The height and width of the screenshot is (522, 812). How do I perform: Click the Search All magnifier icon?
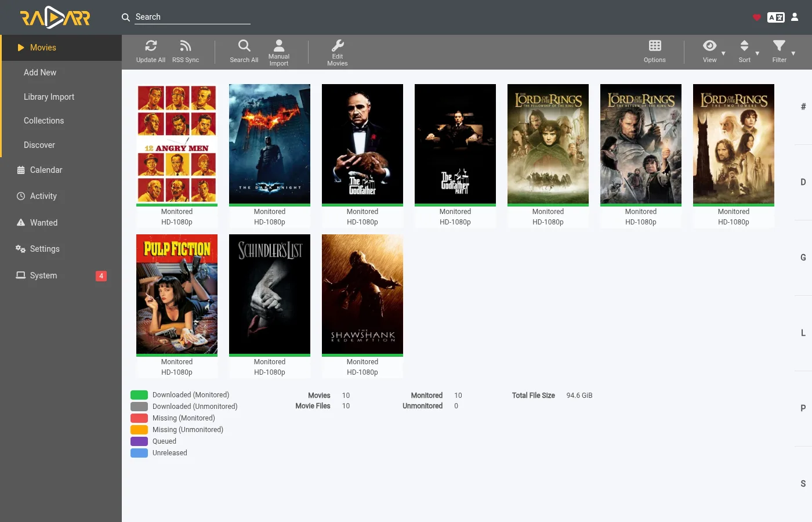244,46
